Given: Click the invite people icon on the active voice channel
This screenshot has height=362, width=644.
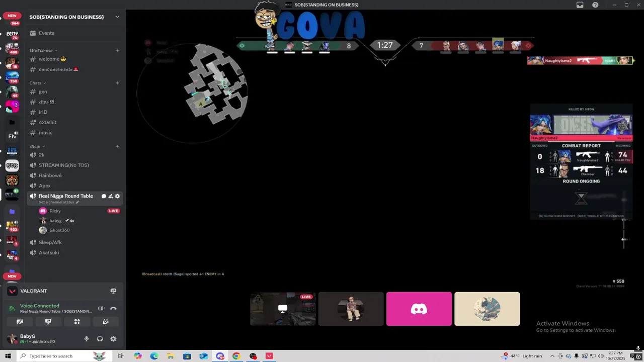Looking at the screenshot, I should coord(111,196).
